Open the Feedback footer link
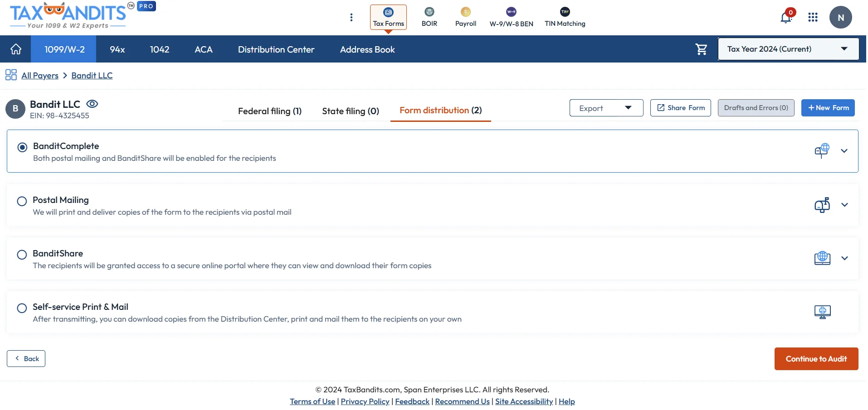 click(x=412, y=401)
